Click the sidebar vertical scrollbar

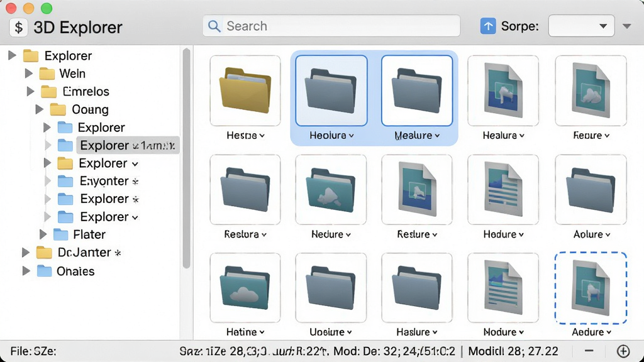tap(186, 158)
